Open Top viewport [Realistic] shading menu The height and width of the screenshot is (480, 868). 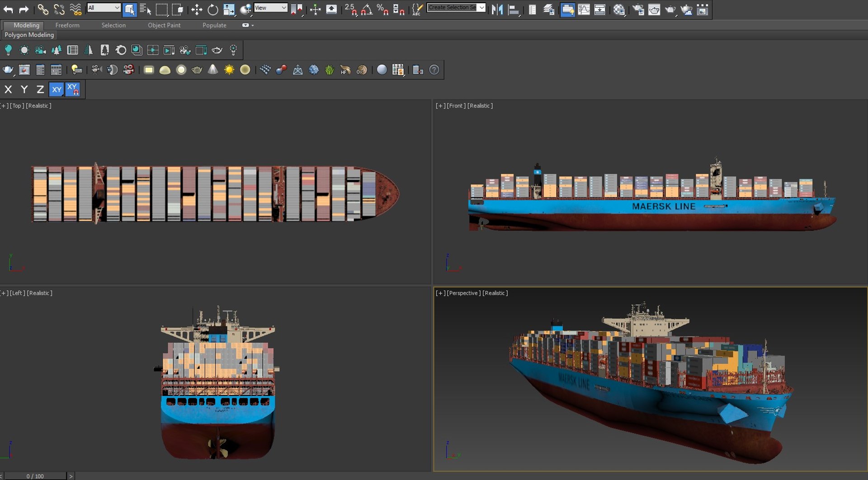coord(38,106)
